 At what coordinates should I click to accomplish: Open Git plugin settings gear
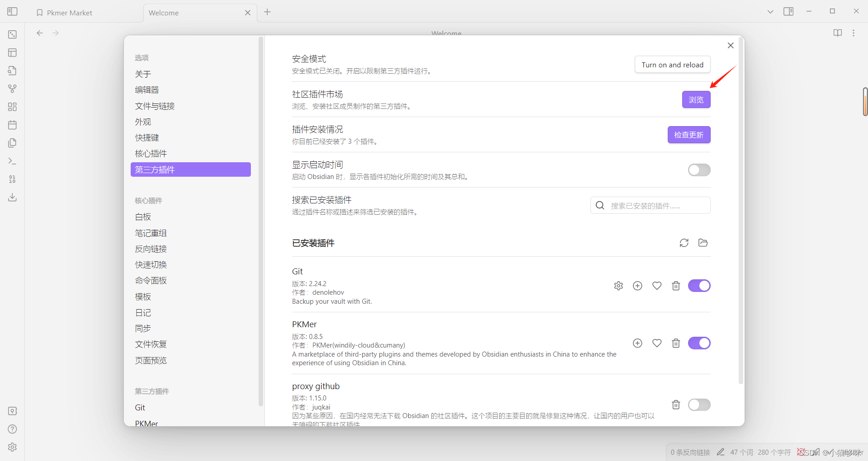(618, 286)
